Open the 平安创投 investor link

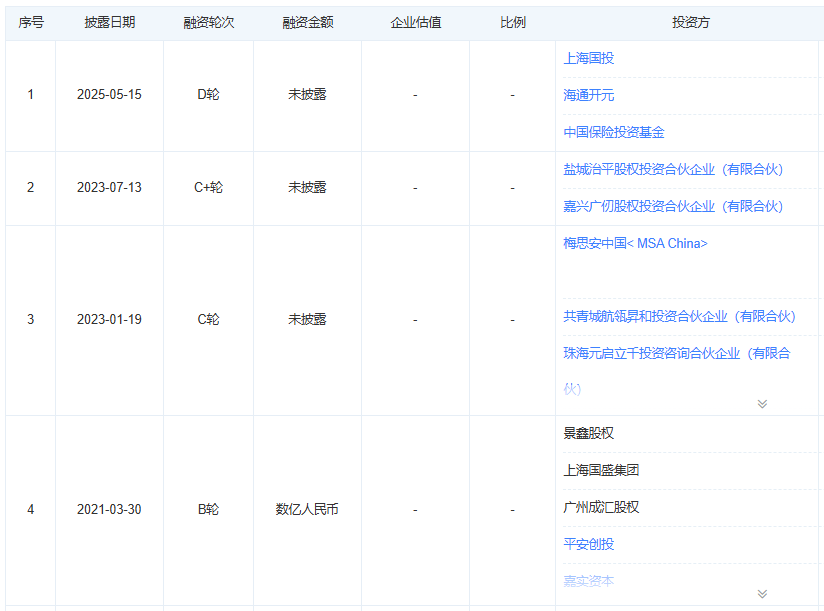pyautogui.click(x=589, y=544)
